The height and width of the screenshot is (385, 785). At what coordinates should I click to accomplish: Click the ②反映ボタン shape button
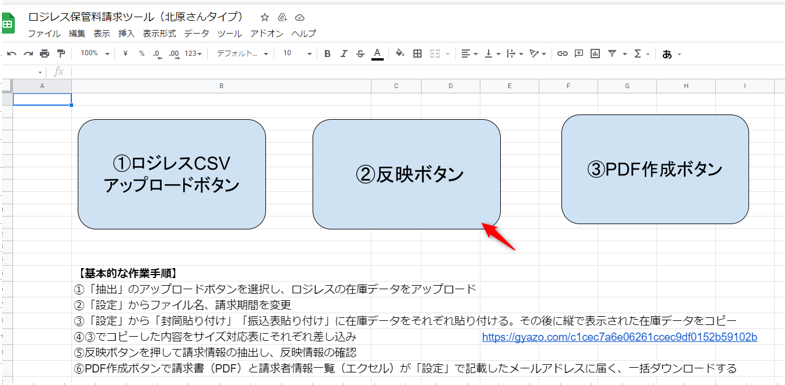pyautogui.click(x=407, y=174)
